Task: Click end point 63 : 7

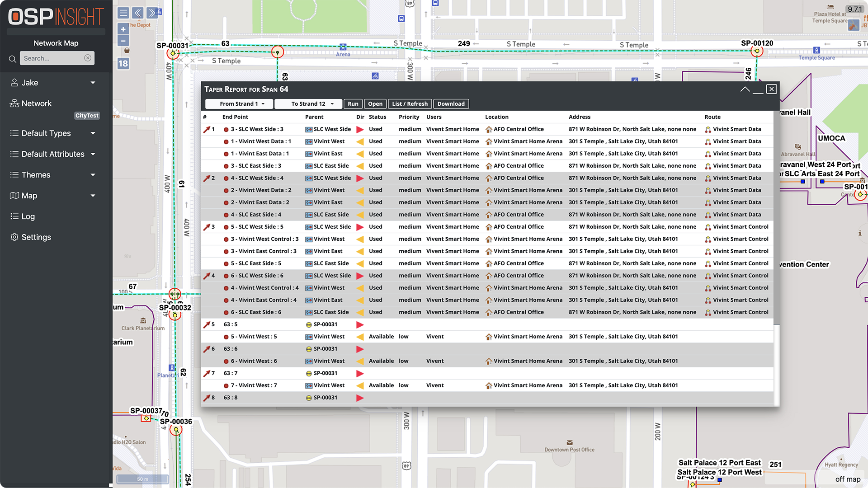Action: pos(231,373)
